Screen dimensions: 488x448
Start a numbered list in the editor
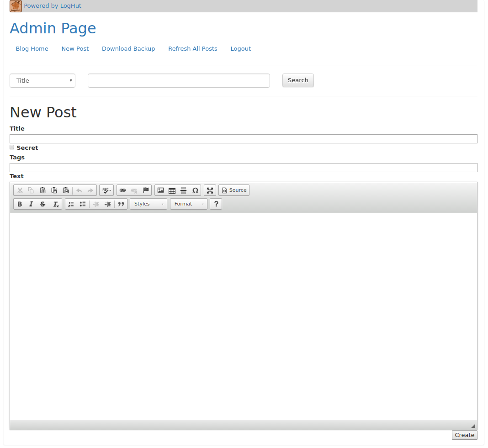[71, 204]
